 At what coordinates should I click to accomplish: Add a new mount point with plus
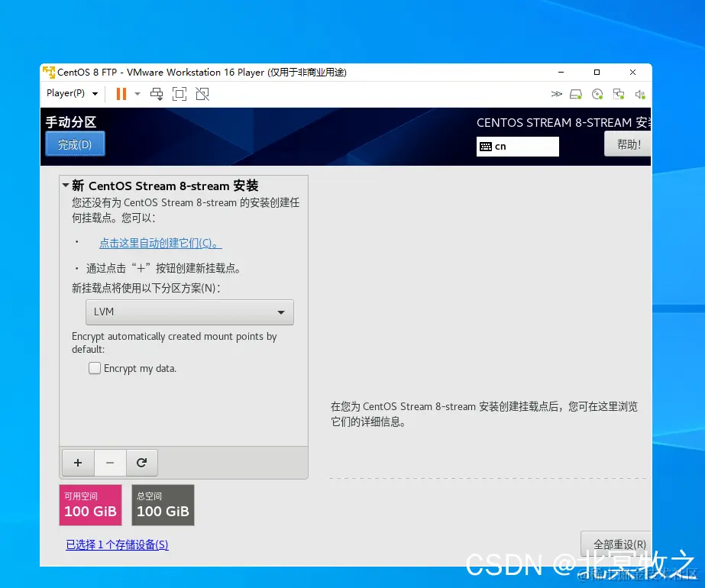pos(78,463)
